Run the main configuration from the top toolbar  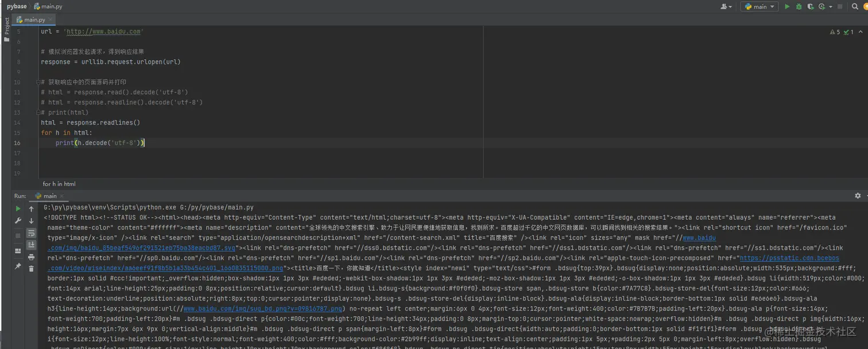787,6
